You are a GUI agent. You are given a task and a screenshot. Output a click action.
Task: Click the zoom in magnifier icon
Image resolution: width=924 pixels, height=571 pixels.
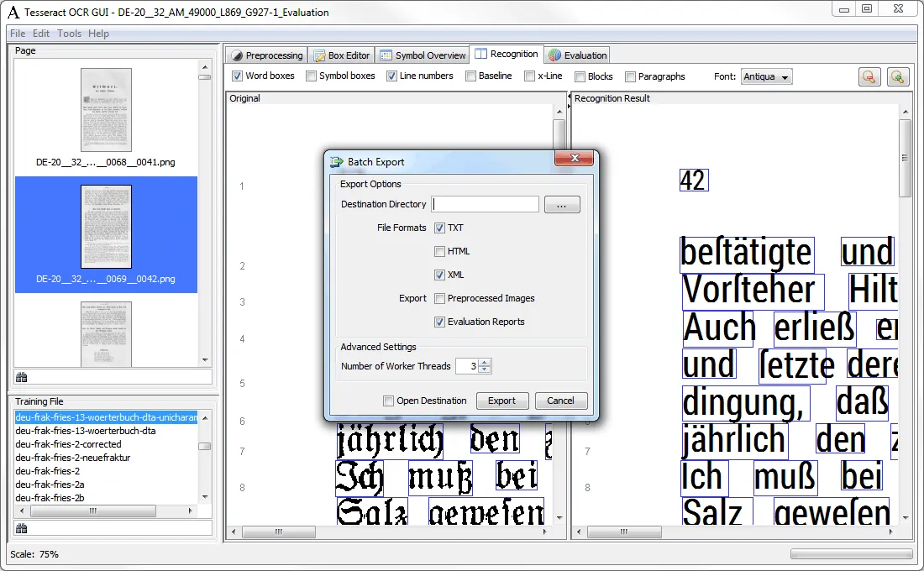click(898, 76)
